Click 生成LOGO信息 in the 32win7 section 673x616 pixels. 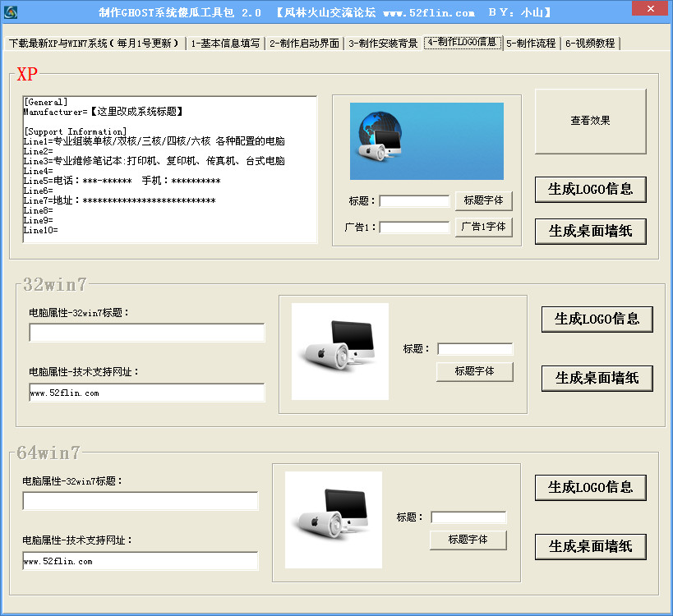pyautogui.click(x=597, y=319)
